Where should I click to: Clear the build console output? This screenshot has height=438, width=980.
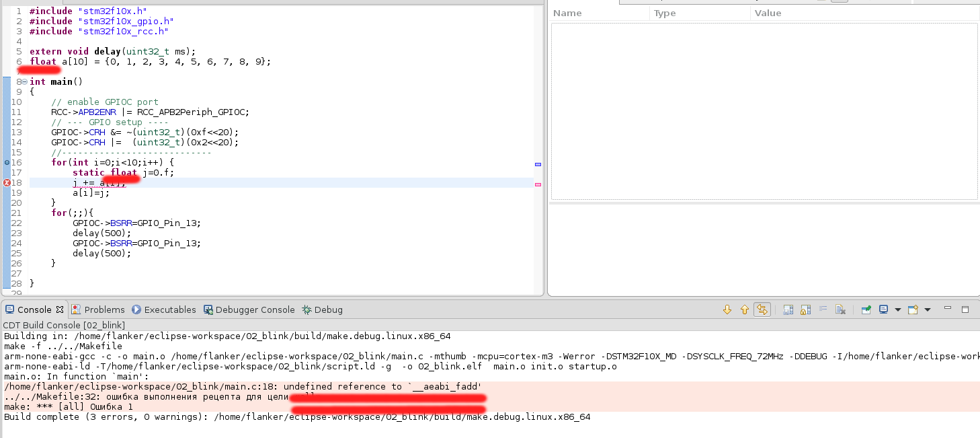pos(841,309)
